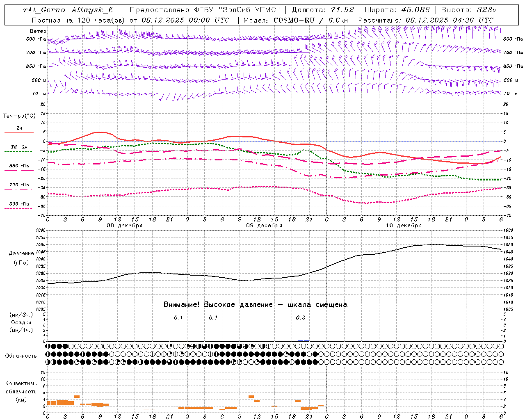Screen dimensions: 525x420
Task: Click the 700 гПа temperature legend entry
Action: tap(19, 187)
